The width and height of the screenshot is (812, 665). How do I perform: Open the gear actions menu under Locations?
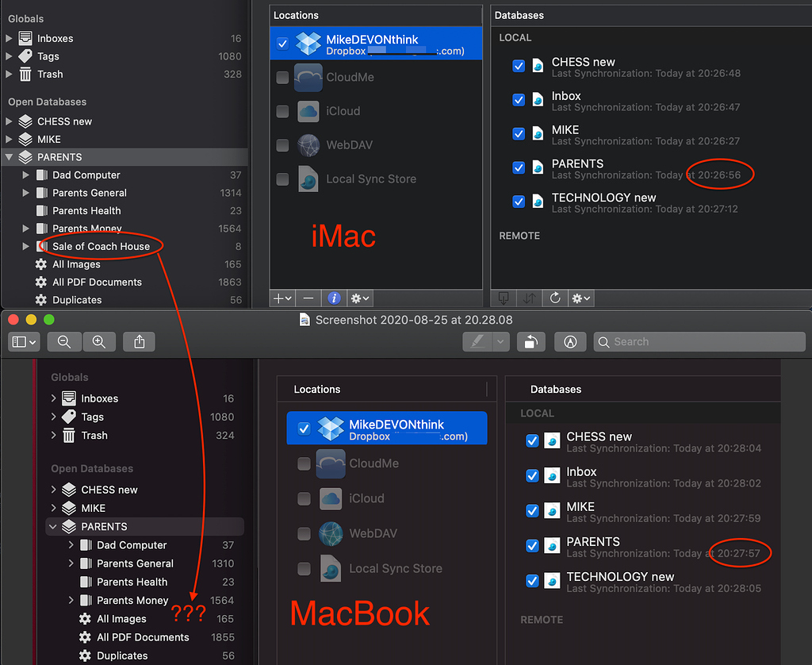[x=355, y=298]
